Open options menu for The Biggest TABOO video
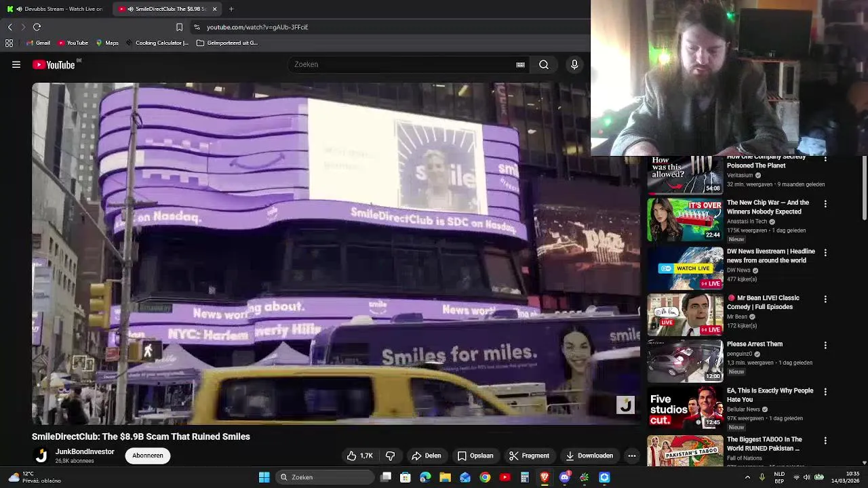The width and height of the screenshot is (868, 488). click(825, 441)
